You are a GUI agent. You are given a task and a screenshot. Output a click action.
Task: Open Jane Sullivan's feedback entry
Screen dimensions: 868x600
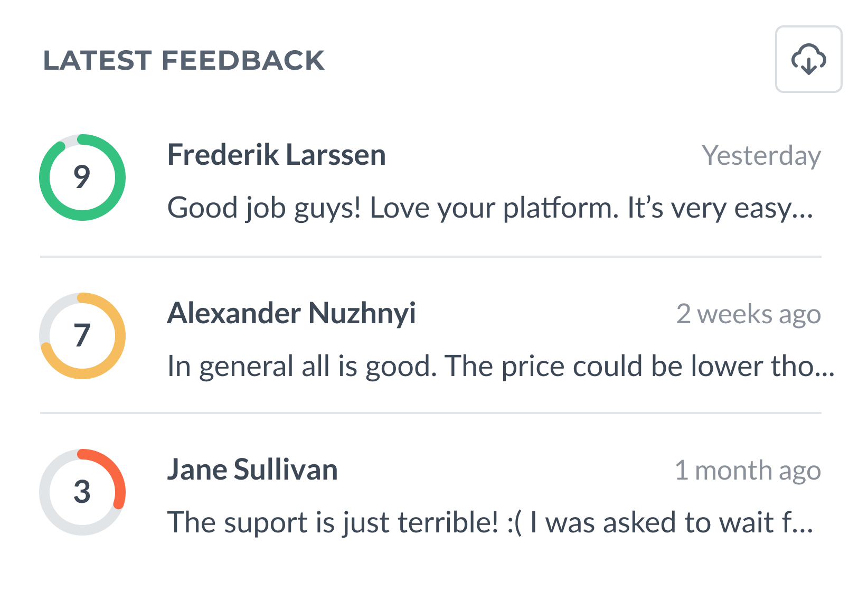(x=252, y=470)
